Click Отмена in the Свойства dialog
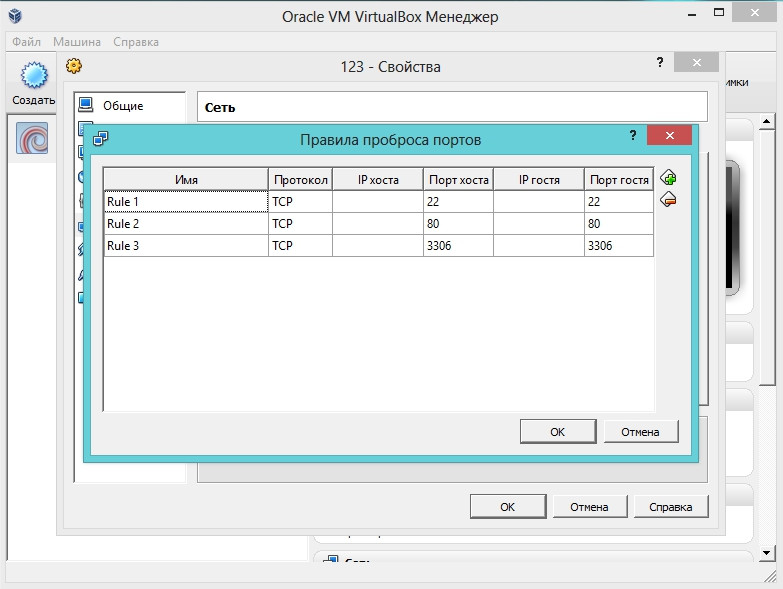This screenshot has width=783, height=589. click(x=590, y=507)
